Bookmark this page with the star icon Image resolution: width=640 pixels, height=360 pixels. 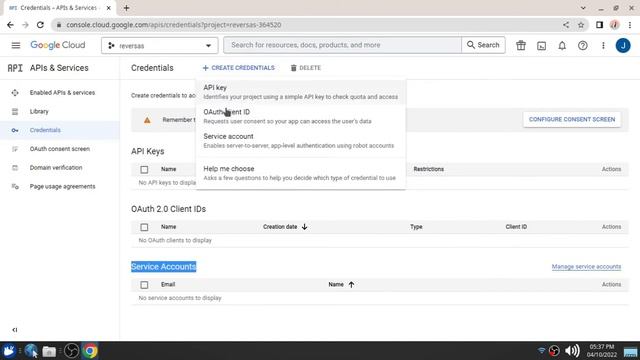581,25
